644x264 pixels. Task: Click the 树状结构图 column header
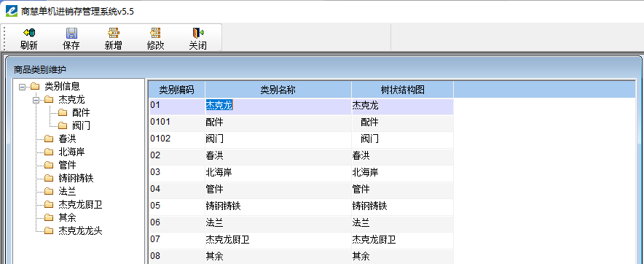point(402,90)
